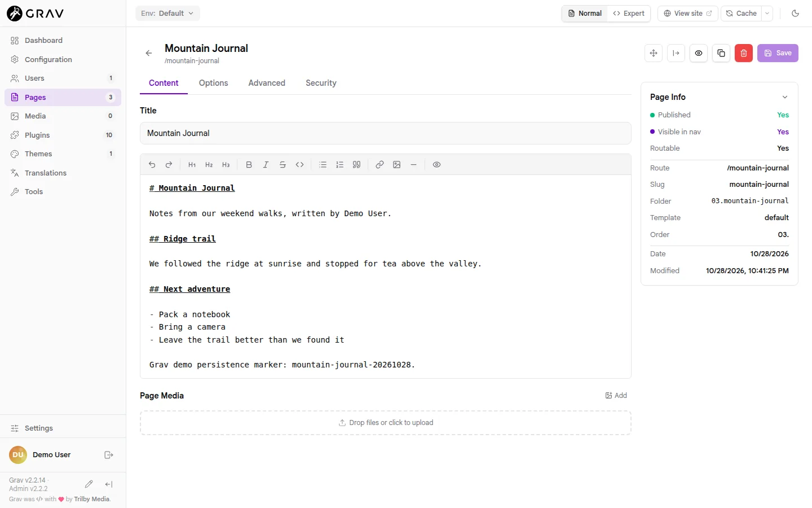Preview page with header eye button
The height and width of the screenshot is (508, 812).
[x=699, y=53]
